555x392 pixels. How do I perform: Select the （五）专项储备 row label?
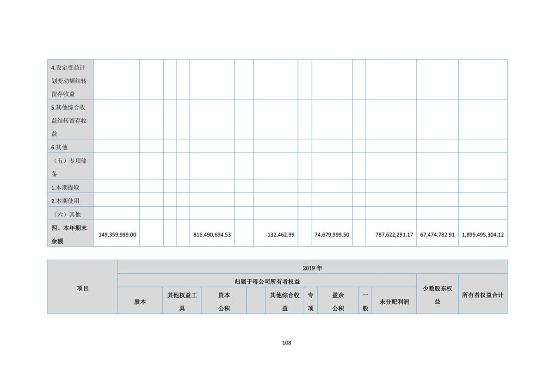[70, 166]
